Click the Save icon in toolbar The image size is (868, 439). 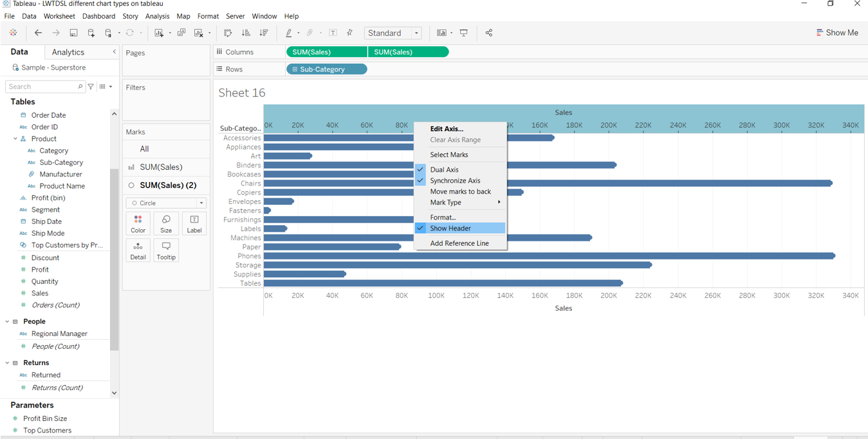click(73, 33)
